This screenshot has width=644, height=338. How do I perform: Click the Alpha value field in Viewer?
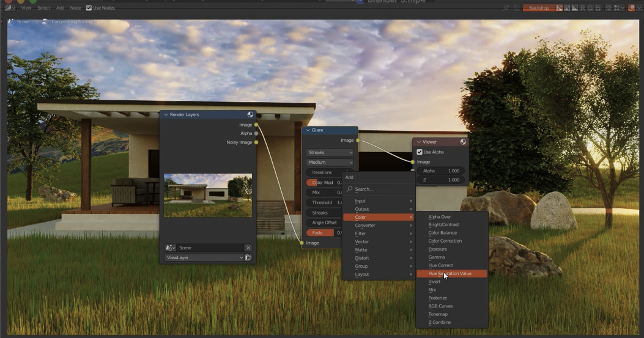[x=441, y=171]
